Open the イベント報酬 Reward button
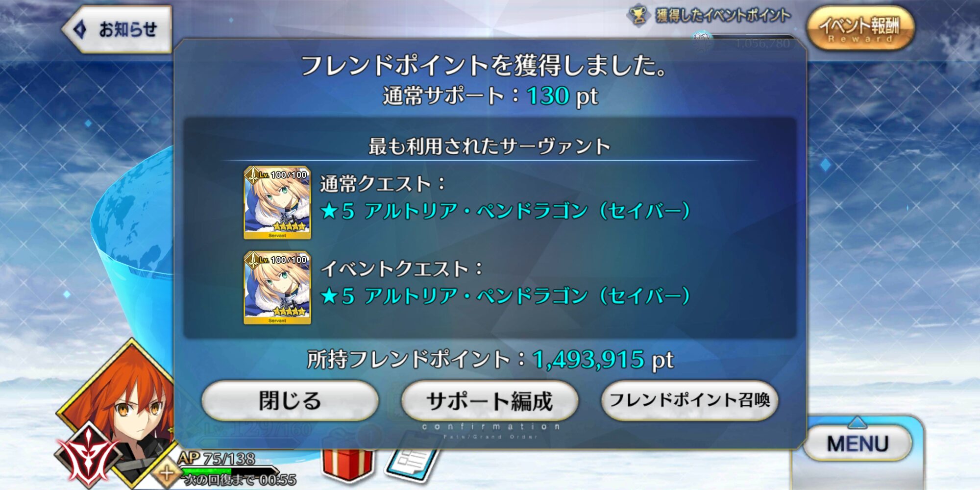 (x=860, y=28)
